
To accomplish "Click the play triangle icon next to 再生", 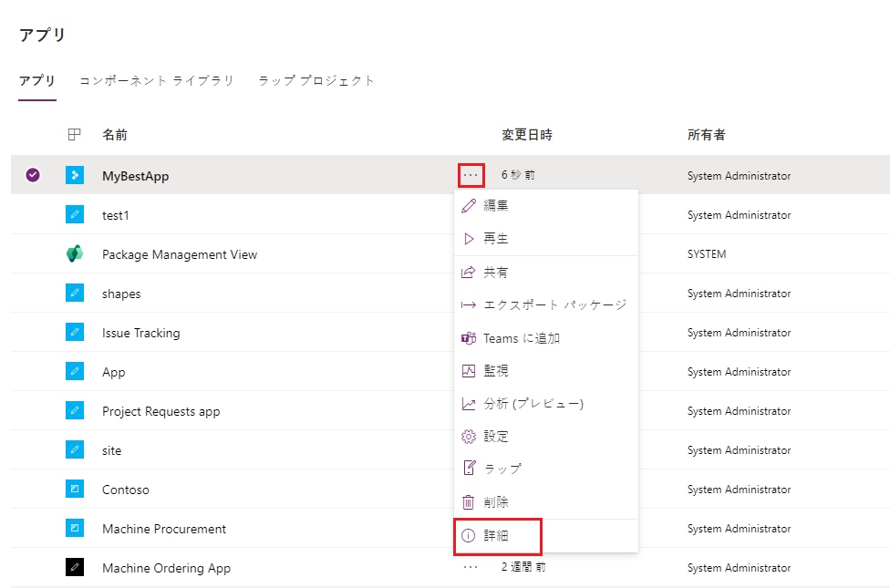I will 469,239.
